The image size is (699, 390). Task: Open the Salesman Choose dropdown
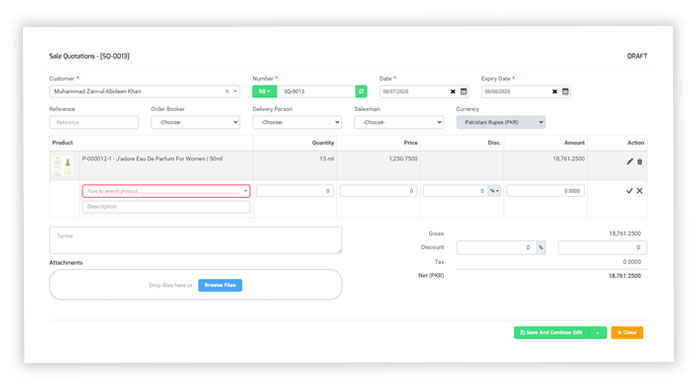click(x=399, y=122)
